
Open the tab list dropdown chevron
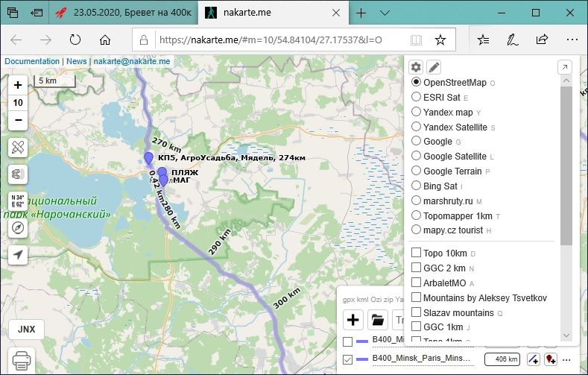pyautogui.click(x=385, y=13)
